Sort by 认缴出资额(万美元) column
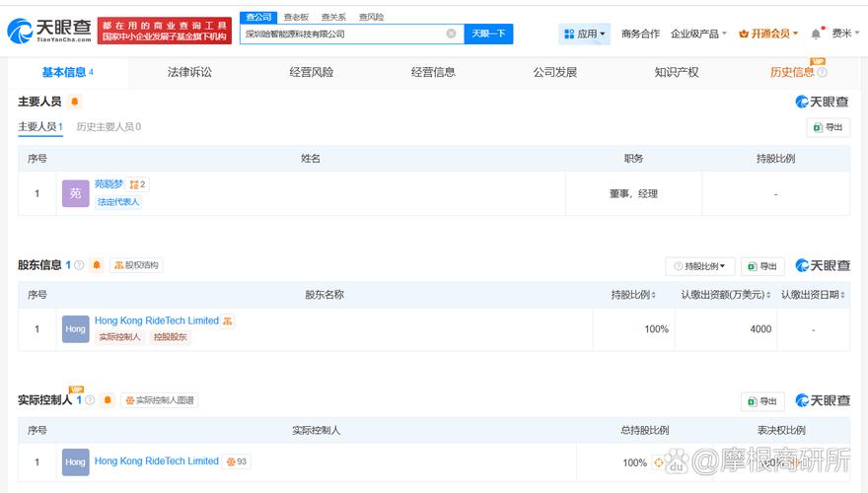This screenshot has height=493, width=868. coord(726,295)
